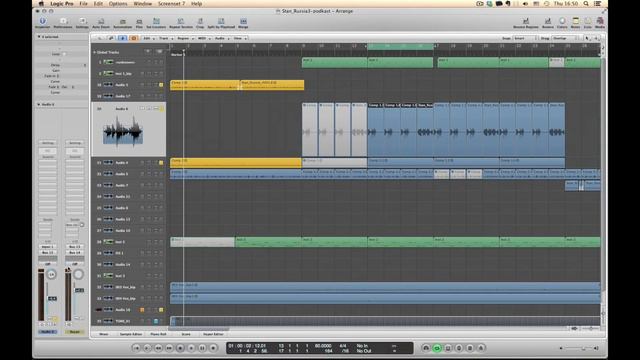Enable Flex view from the toolbar

[139, 22]
